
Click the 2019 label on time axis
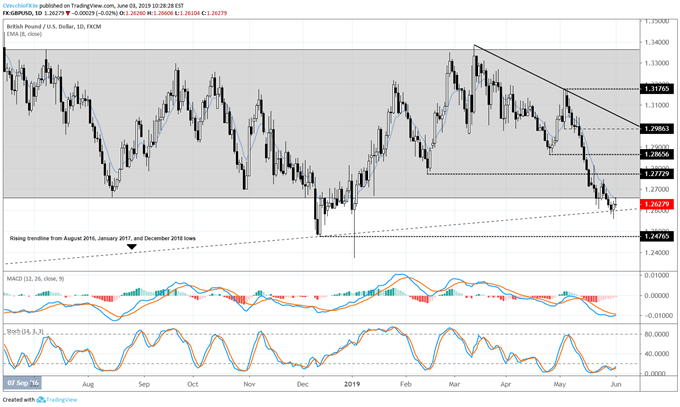[352, 384]
